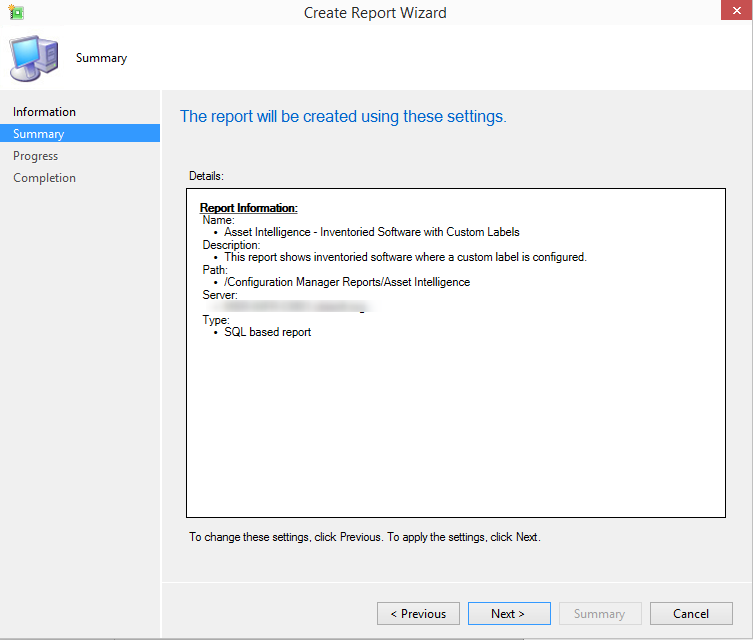
Task: Click the wizard title bar app icon
Action: (x=16, y=12)
